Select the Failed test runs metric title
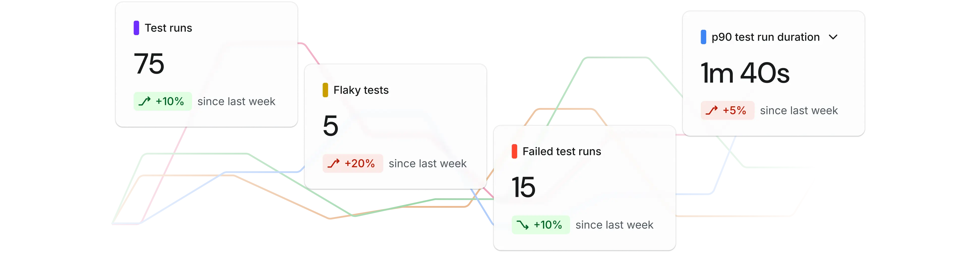The height and width of the screenshot is (253, 980). pos(562,151)
